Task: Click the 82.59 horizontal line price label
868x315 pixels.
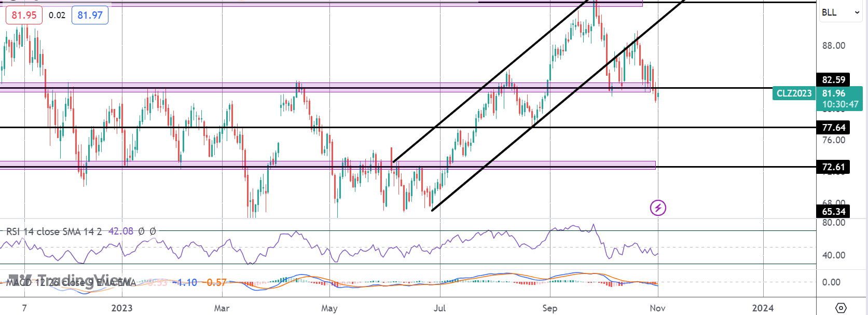Action: pos(834,79)
